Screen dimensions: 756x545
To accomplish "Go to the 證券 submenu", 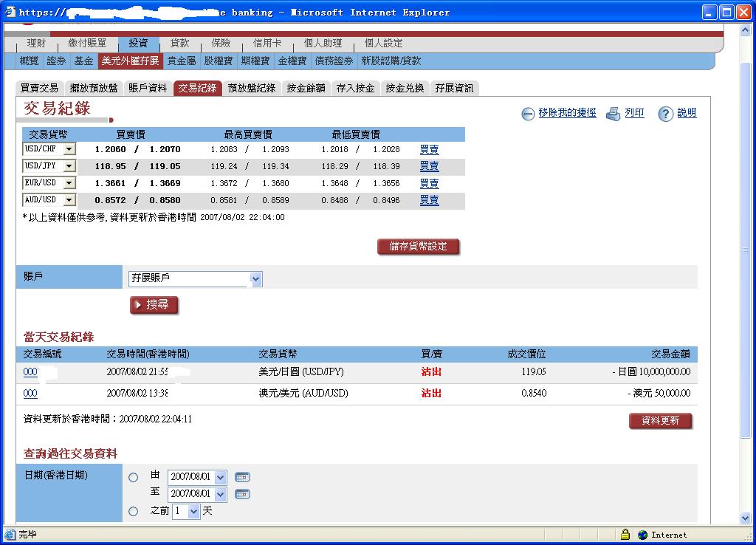I will 56,61.
